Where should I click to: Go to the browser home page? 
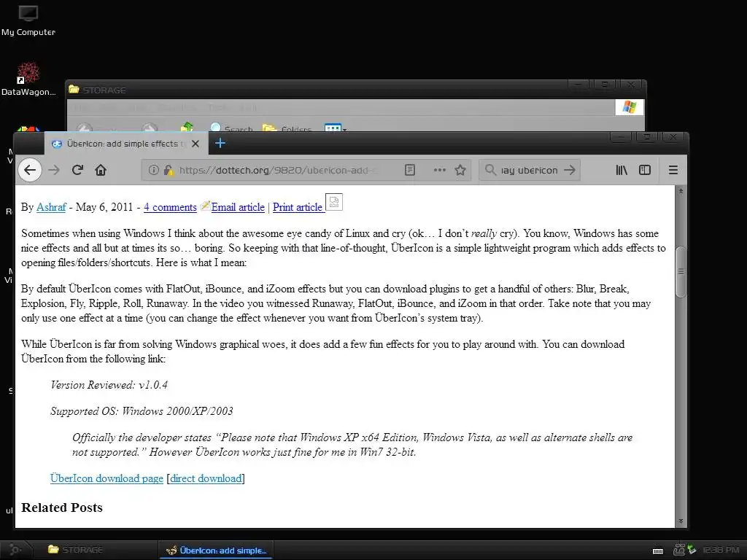point(101,170)
